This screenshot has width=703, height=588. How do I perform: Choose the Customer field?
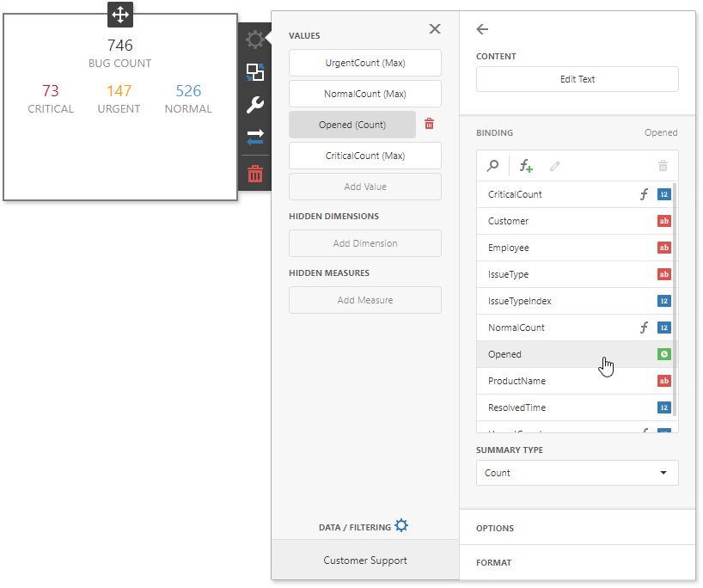click(x=575, y=221)
